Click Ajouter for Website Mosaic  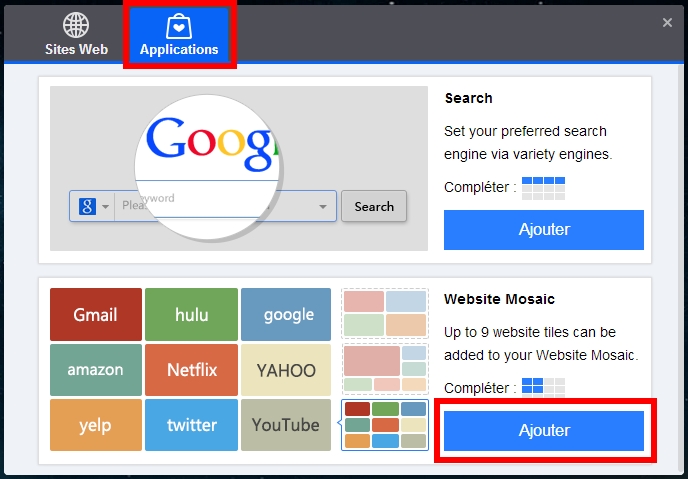pyautogui.click(x=544, y=430)
